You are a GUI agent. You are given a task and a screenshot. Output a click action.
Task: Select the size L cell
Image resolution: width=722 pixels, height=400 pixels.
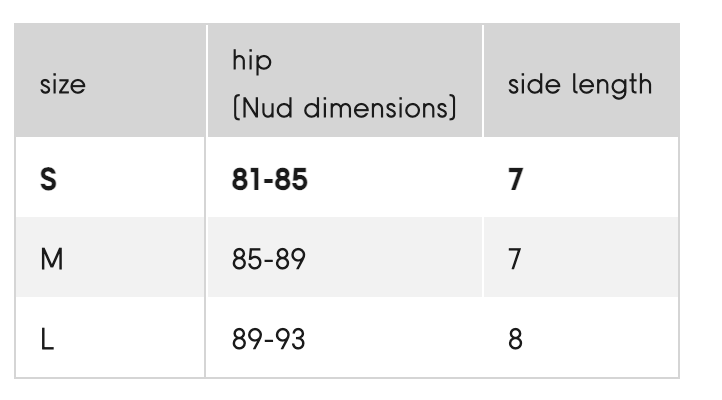47,340
